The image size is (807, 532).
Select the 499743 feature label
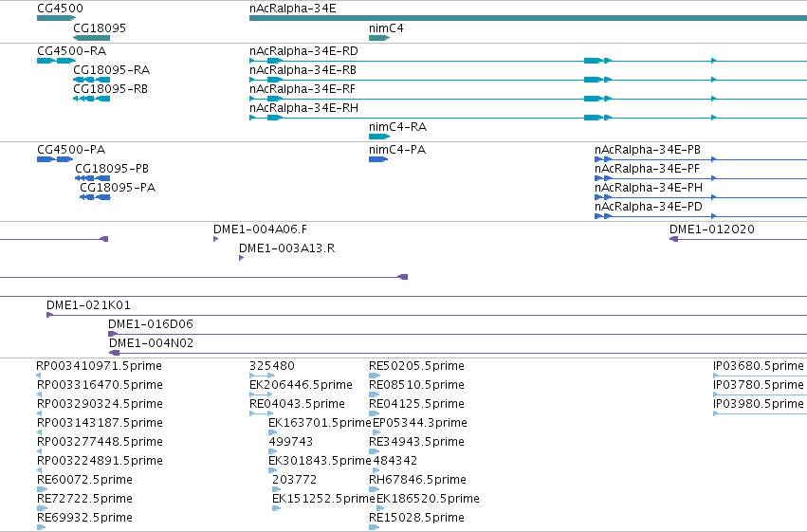[x=291, y=442]
